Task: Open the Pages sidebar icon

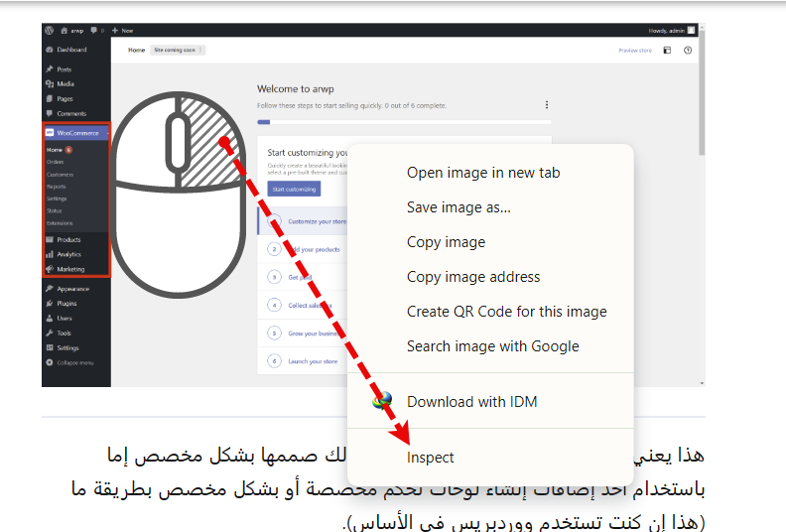Action: coord(50,99)
